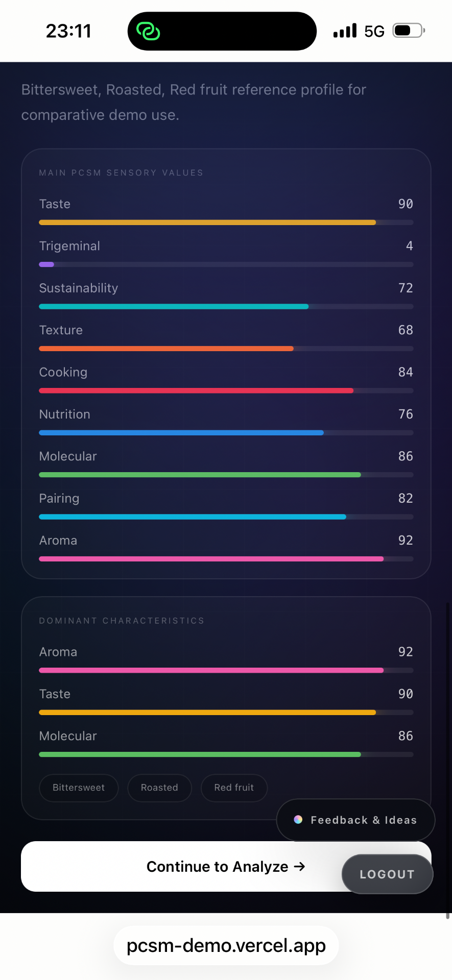Select the Bittersweet tag chip

click(x=79, y=788)
